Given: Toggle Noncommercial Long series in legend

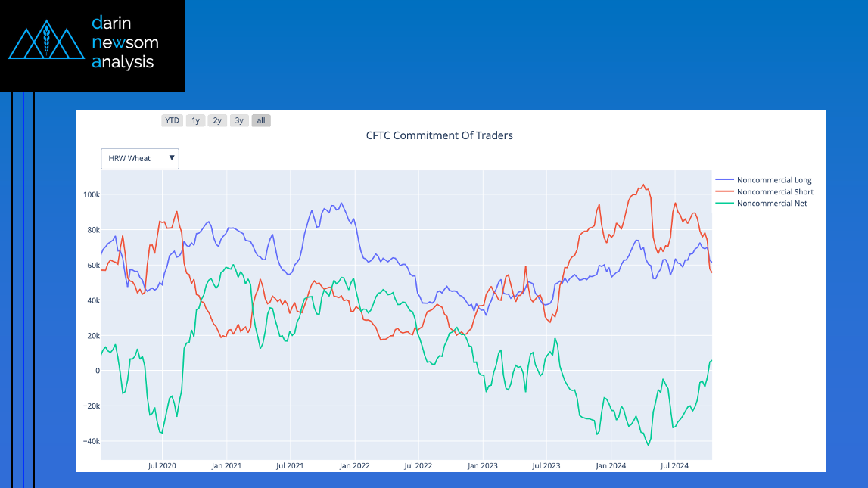Looking at the screenshot, I should (773, 180).
